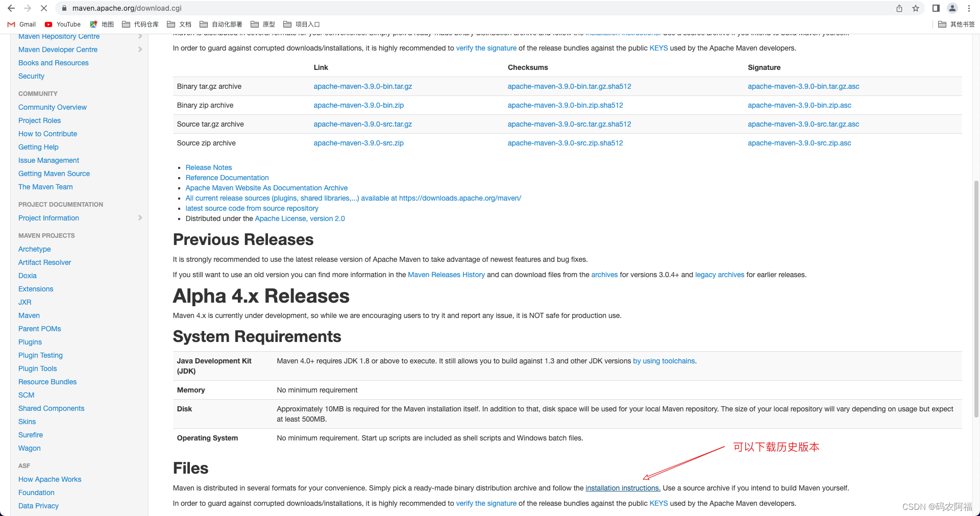Image resolution: width=980 pixels, height=516 pixels.
Task: Open the by using toolchains link
Action: 664,361
